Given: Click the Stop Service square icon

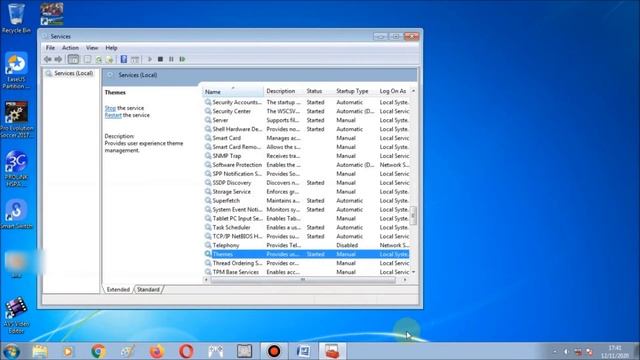Looking at the screenshot, I should point(160,59).
